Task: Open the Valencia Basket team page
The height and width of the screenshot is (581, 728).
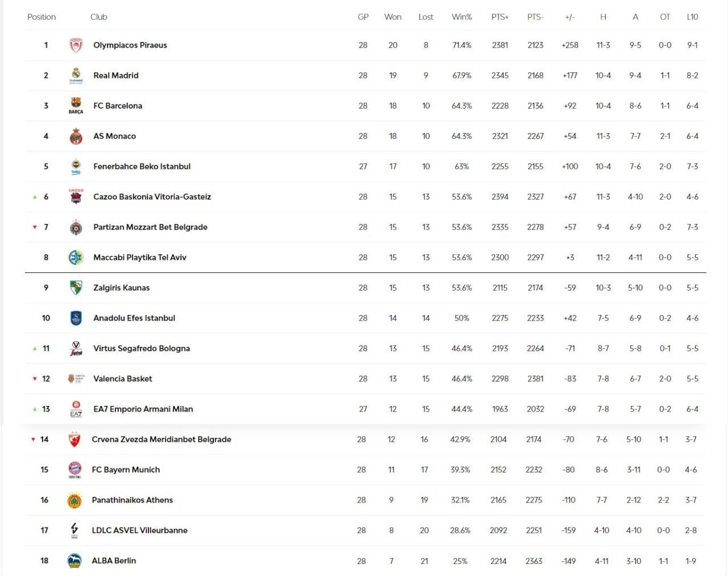Action: tap(123, 379)
